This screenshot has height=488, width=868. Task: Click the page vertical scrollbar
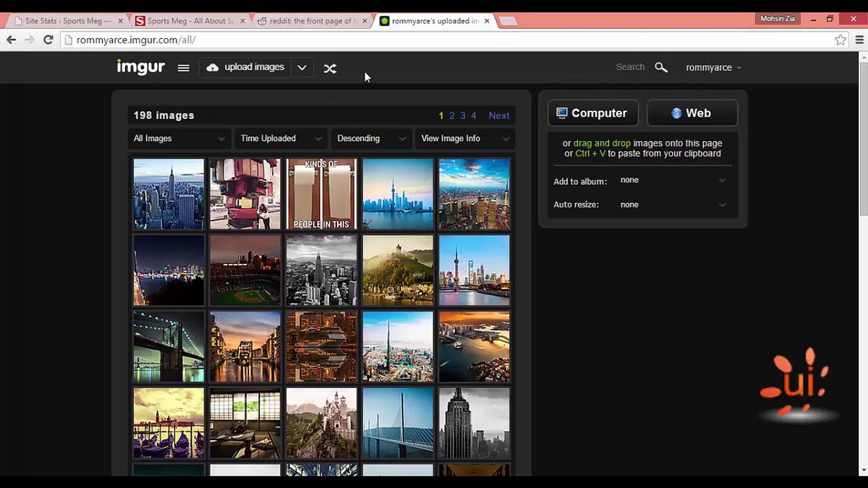pos(863,140)
